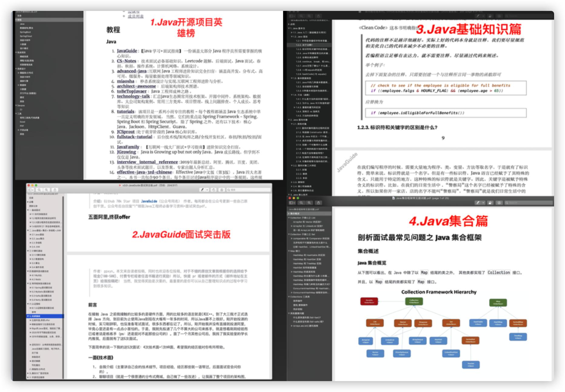Image resolution: width=565 pixels, height=392 pixels.
Task: Click the JavaFamily link in the project list
Action: 128,147
